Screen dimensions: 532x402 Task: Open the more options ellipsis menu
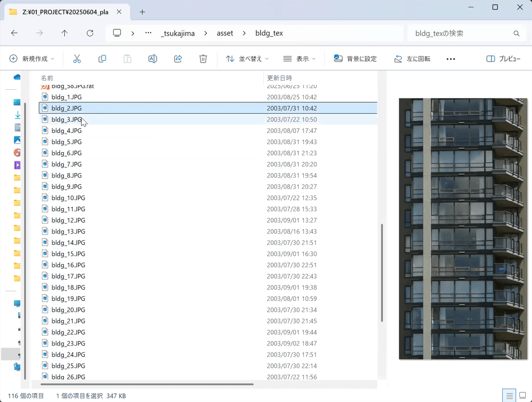[451, 59]
